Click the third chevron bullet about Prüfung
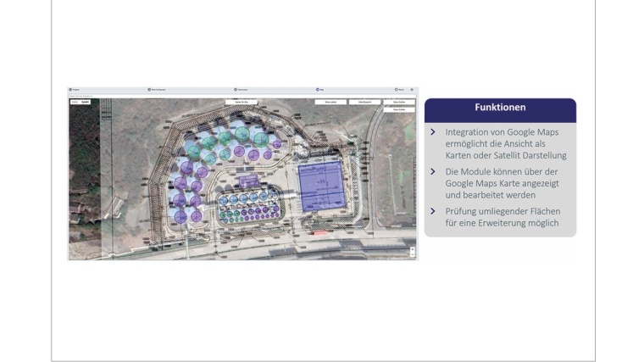The image size is (644, 362). 433,210
